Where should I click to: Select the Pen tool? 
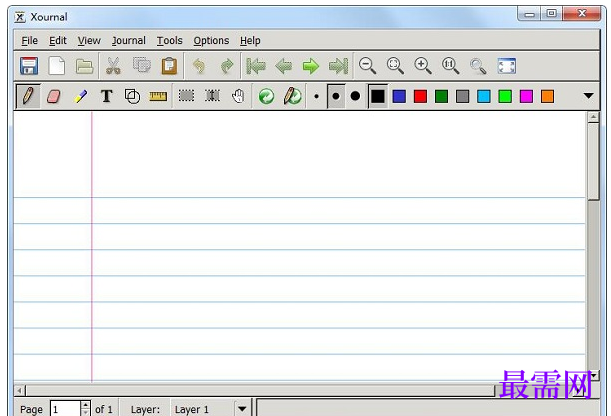point(28,96)
